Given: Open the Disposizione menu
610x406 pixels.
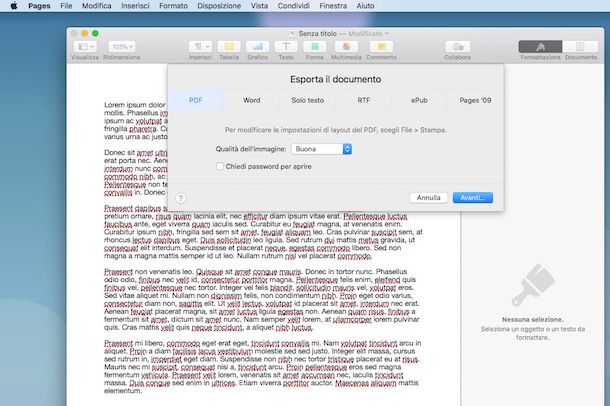Looking at the screenshot, I should pyautogui.click(x=219, y=6).
